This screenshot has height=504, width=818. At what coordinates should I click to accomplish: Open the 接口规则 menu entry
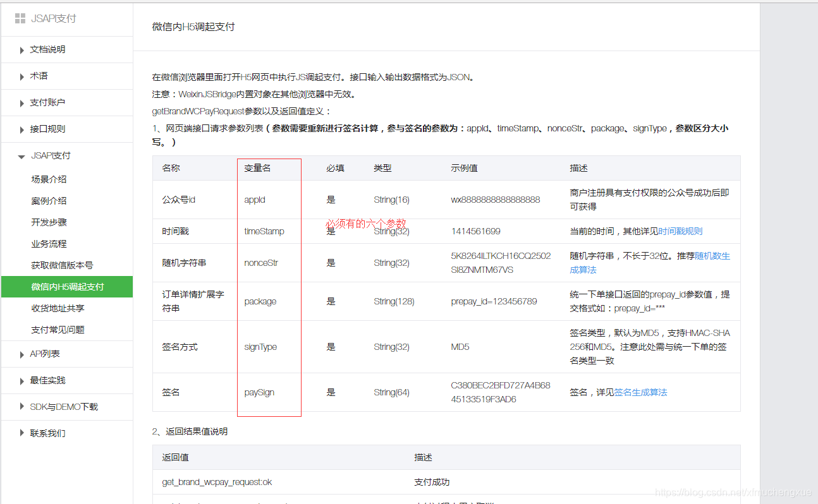coord(47,129)
